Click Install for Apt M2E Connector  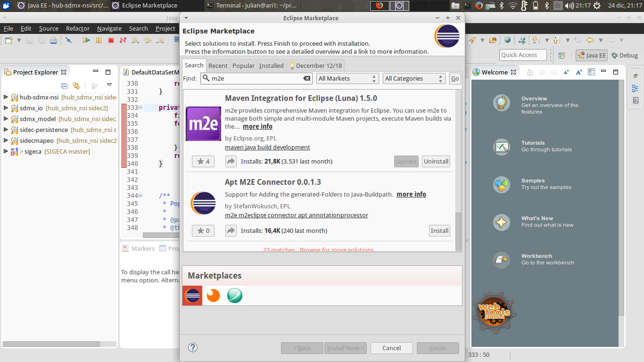(439, 231)
